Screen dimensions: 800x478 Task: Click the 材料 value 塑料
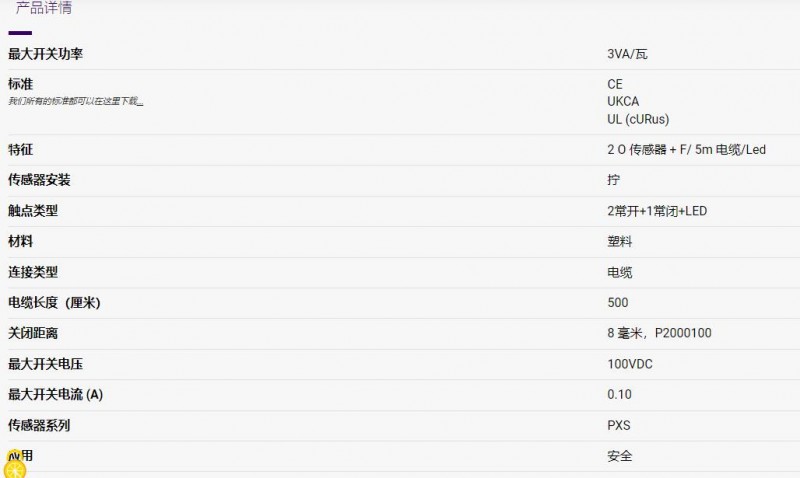pos(619,241)
